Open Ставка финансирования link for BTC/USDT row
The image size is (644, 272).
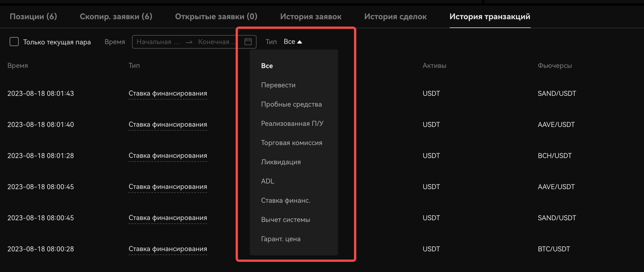coord(168,249)
